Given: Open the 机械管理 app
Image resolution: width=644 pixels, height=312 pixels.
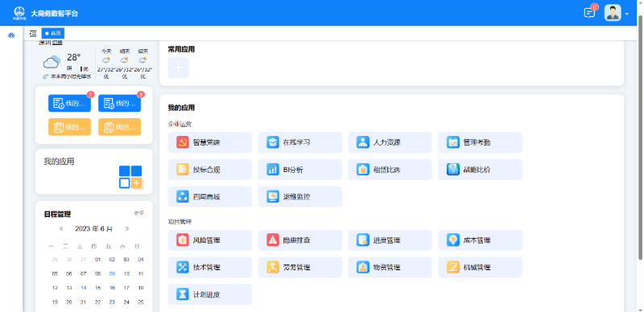Looking at the screenshot, I should click(480, 267).
